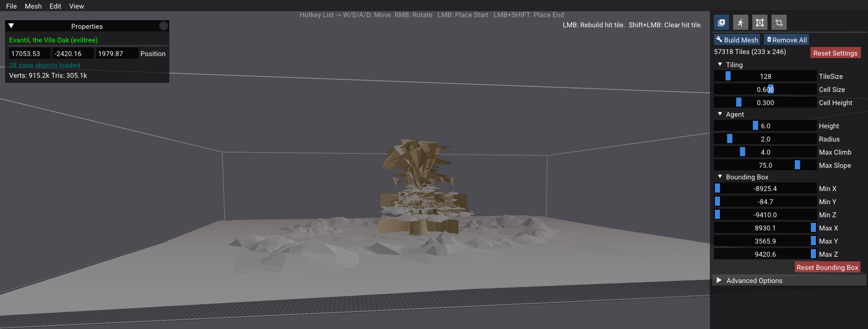Select the tile edit tool icon
868x329 pixels.
721,22
